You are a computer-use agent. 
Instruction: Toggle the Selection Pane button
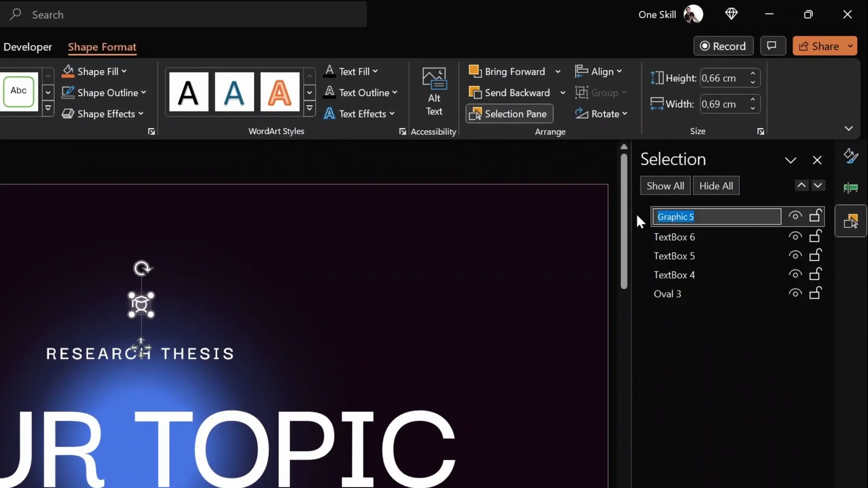pyautogui.click(x=509, y=114)
